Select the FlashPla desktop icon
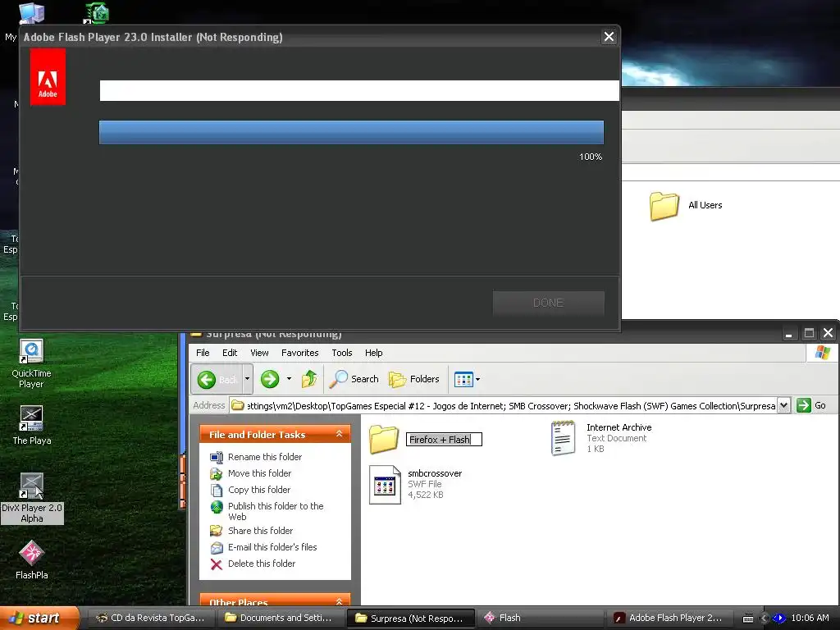The image size is (840, 630). (x=32, y=559)
